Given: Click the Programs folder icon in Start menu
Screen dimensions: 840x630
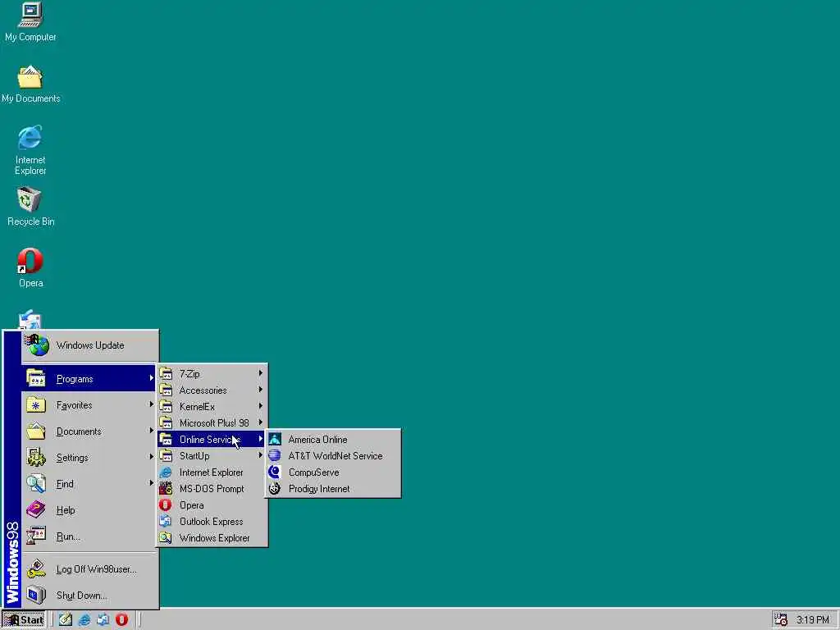Looking at the screenshot, I should coord(36,378).
